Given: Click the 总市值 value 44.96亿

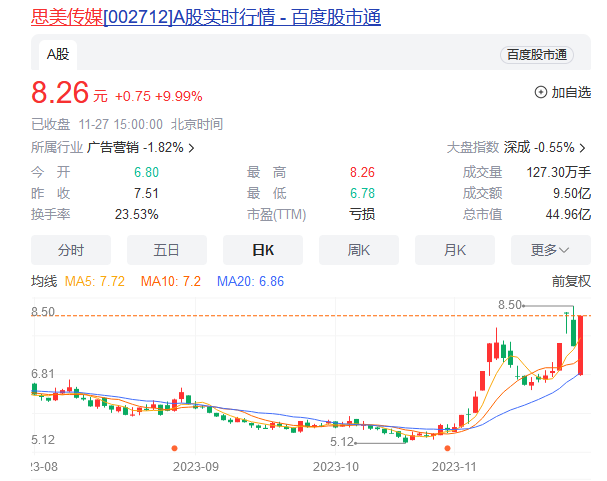Looking at the screenshot, I should [x=568, y=214].
